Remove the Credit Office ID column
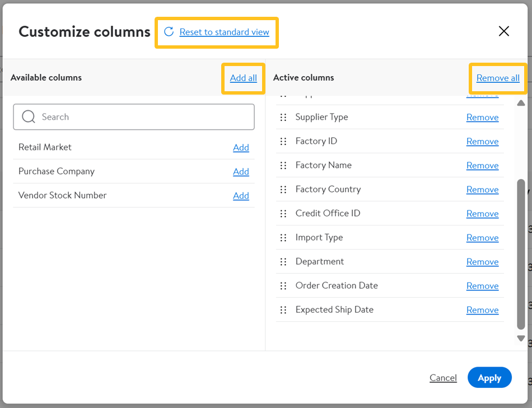This screenshot has height=408, width=532. [482, 214]
